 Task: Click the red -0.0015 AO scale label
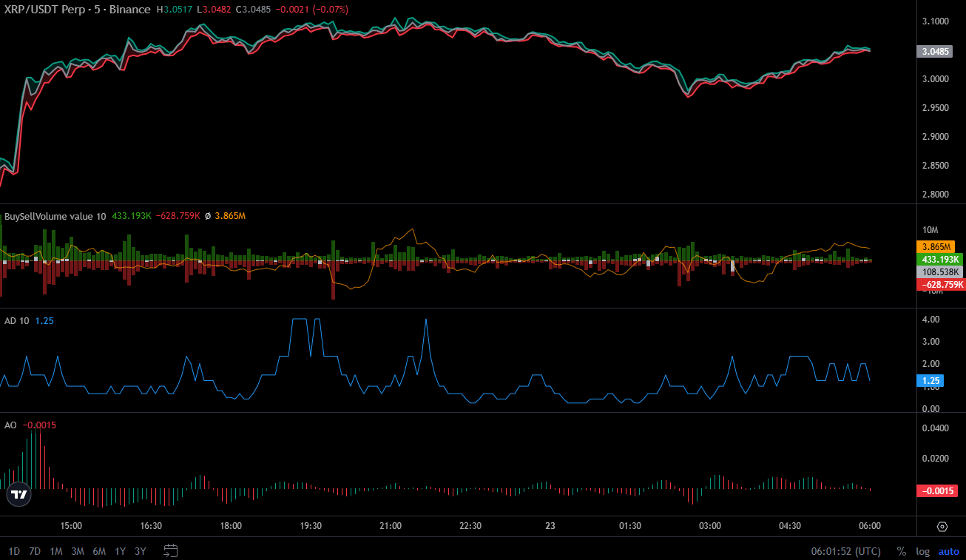coord(937,491)
